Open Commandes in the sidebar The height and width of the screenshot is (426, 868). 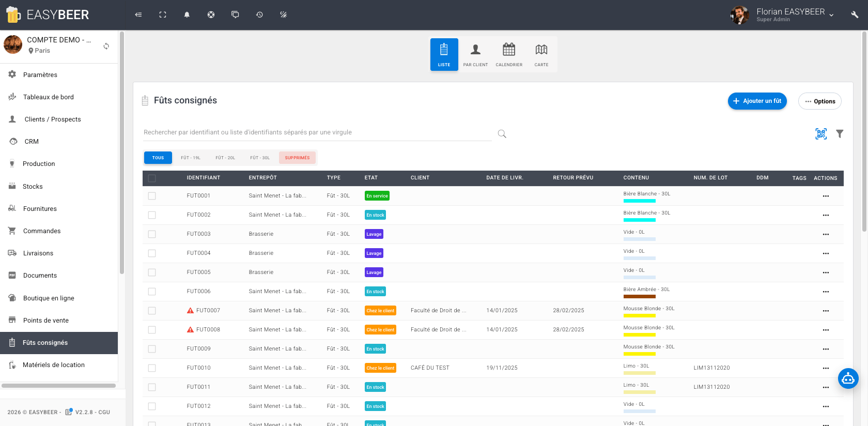pyautogui.click(x=42, y=231)
